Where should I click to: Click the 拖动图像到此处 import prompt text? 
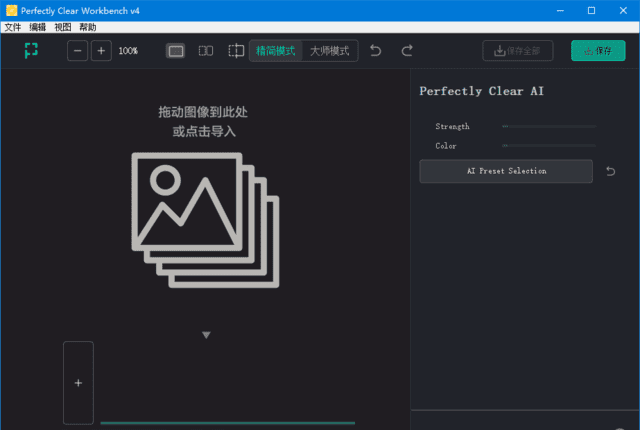click(203, 112)
